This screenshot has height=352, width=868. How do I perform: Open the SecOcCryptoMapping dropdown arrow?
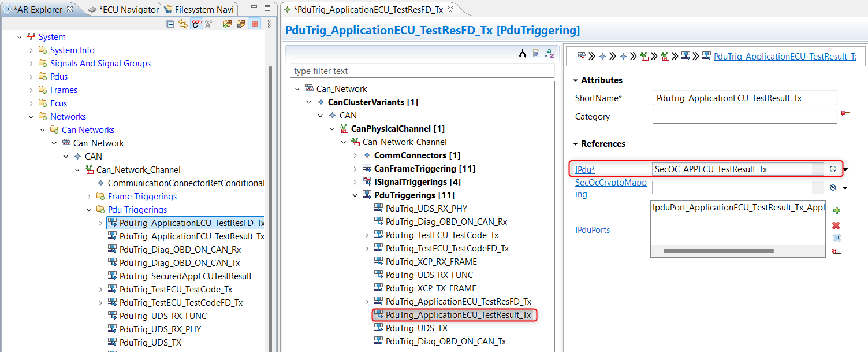pos(845,188)
